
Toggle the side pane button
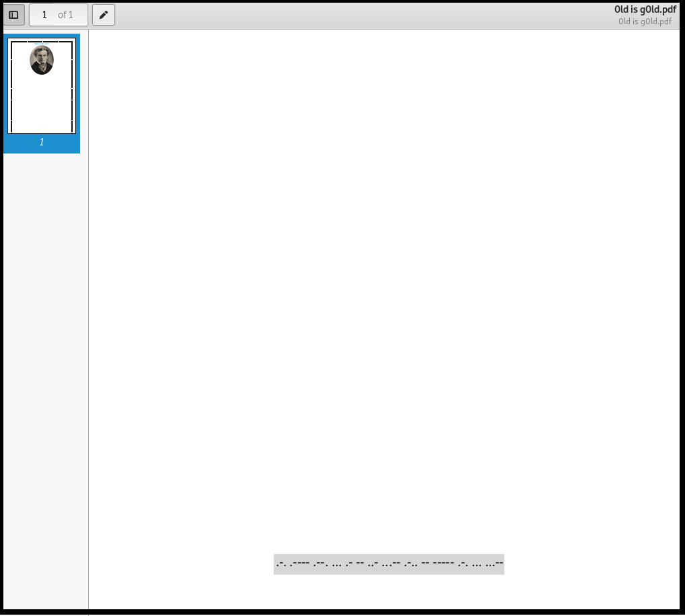pyautogui.click(x=13, y=15)
